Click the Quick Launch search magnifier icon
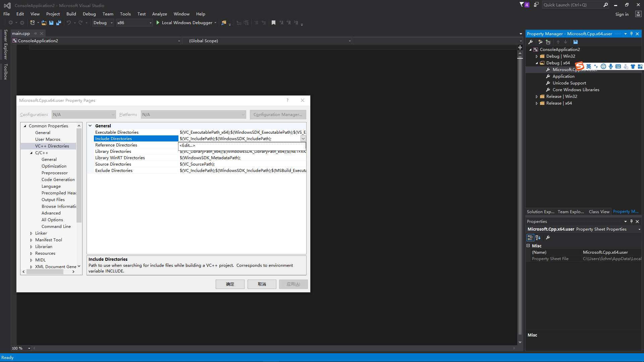Screen dimensions: 644x362 (605, 5)
